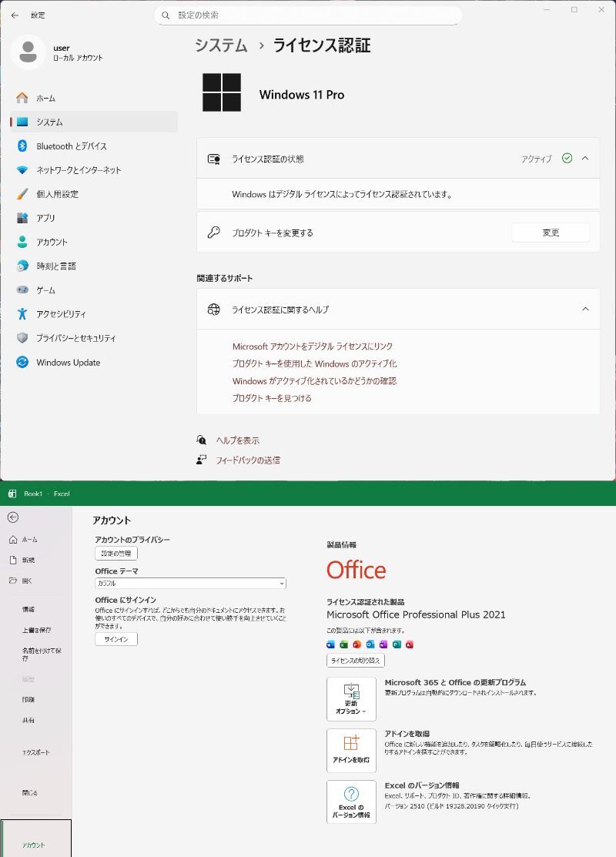Click ライセンスの切り替え button

pos(355,660)
